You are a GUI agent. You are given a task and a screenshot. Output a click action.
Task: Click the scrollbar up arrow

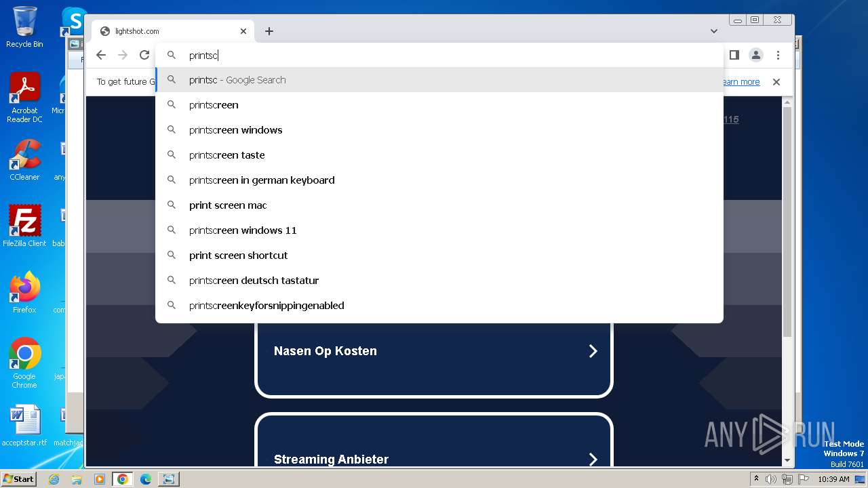pos(787,102)
